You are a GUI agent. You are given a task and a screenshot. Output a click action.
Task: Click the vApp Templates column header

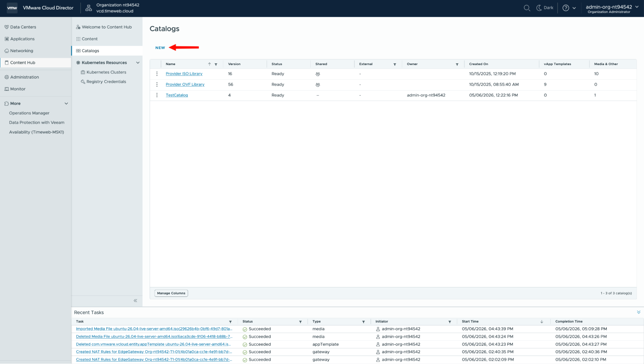tap(557, 64)
